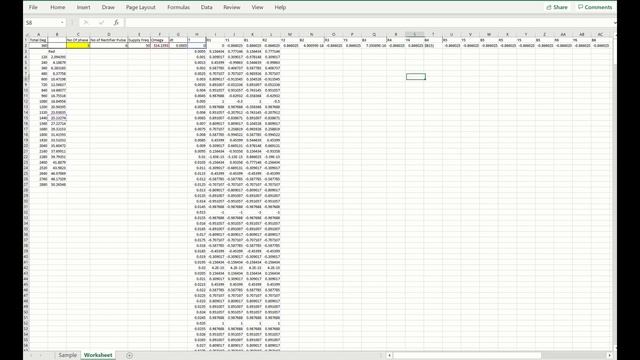Click the Select All corner triangle

point(27,35)
